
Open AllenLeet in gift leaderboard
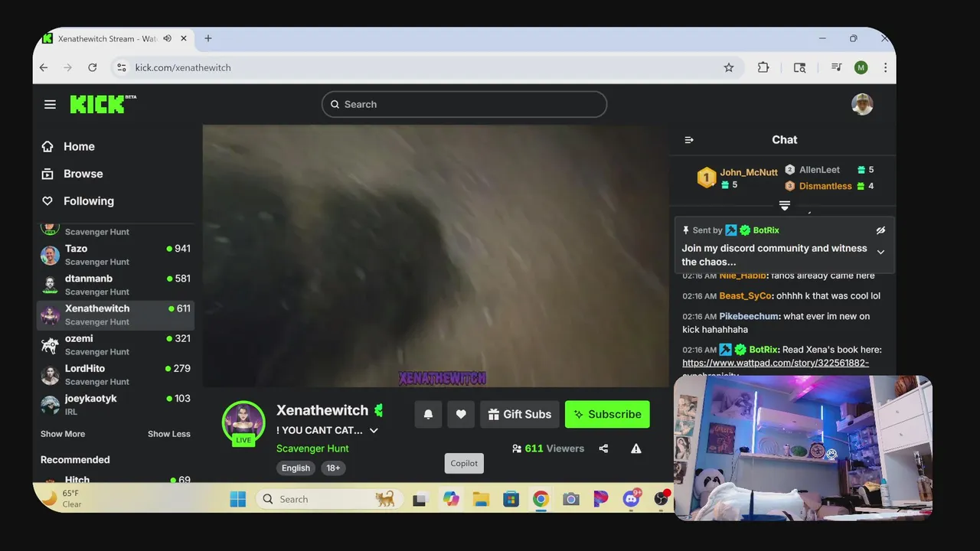819,170
